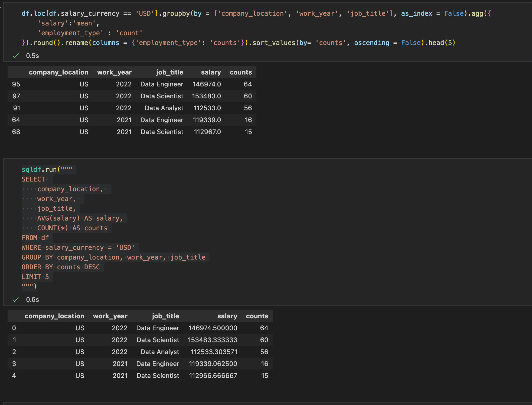Click the green checkmark on the pandas cell
532x405 pixels.
tap(16, 56)
